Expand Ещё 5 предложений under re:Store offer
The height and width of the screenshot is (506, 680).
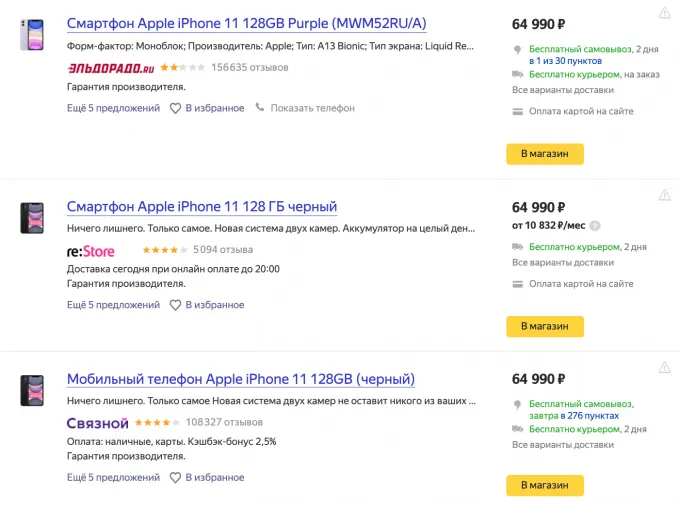[113, 305]
